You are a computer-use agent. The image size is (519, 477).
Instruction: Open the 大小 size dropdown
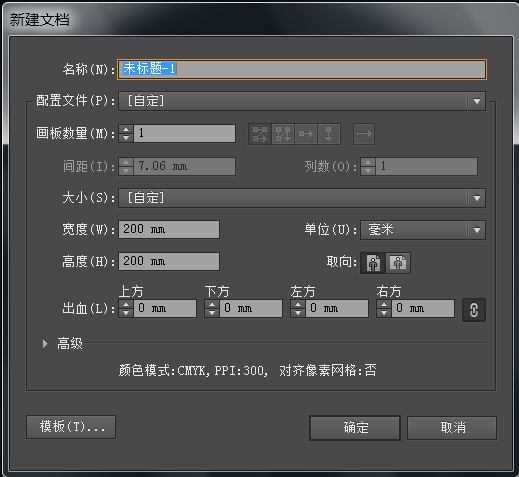coord(302,198)
